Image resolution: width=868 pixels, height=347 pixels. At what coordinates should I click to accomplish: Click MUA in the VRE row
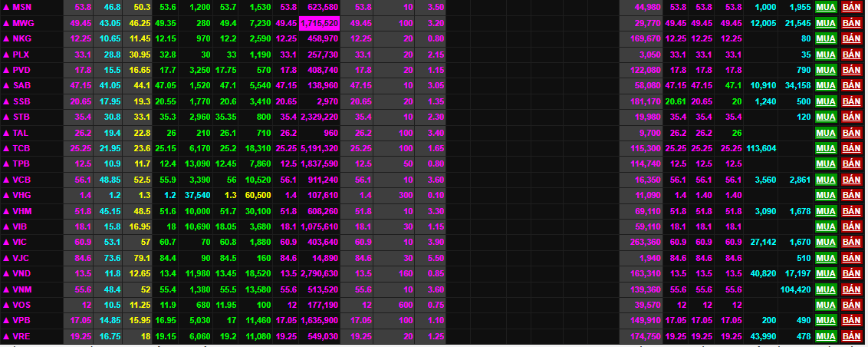click(x=825, y=336)
